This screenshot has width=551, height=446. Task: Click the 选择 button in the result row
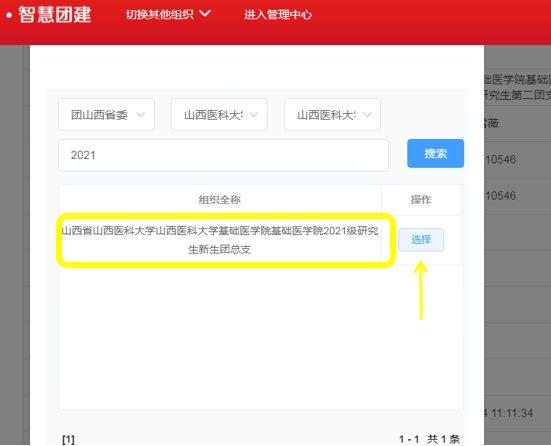coord(421,240)
